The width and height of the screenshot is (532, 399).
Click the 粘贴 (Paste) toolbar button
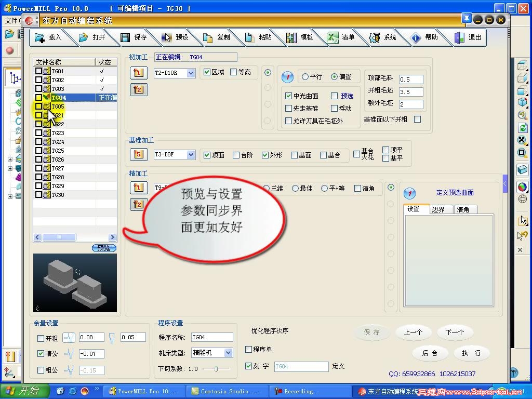pyautogui.click(x=258, y=37)
